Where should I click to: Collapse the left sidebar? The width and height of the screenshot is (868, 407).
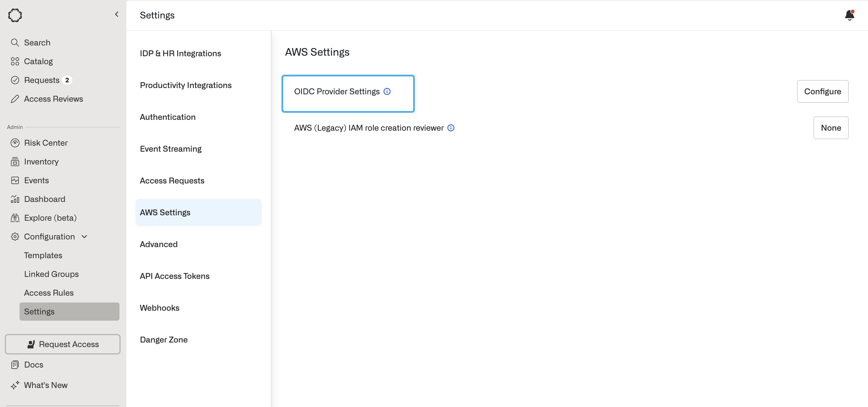[x=117, y=14]
